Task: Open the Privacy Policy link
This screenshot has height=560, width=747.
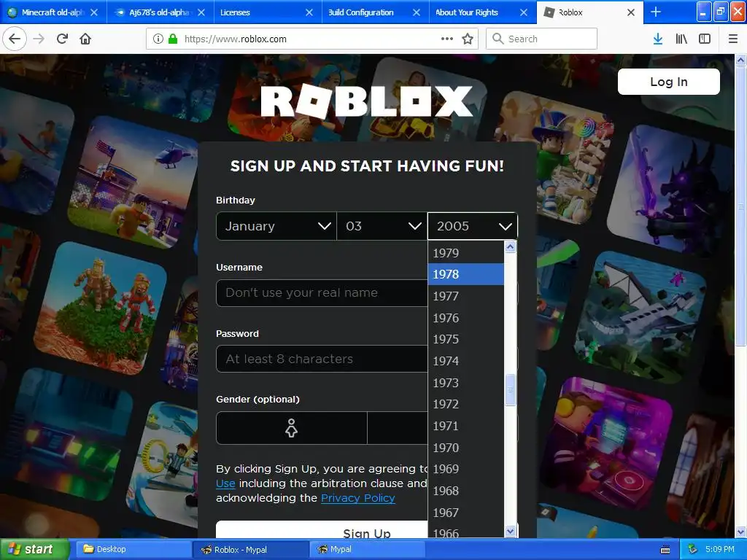Action: [x=357, y=498]
